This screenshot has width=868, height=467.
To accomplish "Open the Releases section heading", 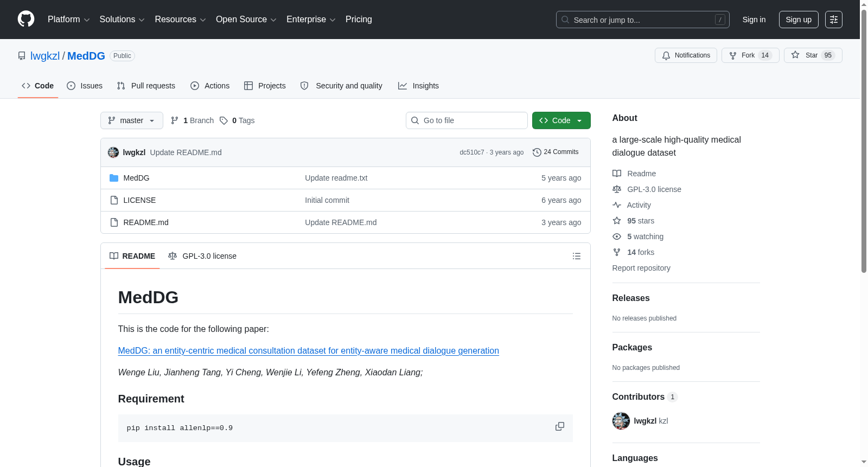I will coord(631,298).
